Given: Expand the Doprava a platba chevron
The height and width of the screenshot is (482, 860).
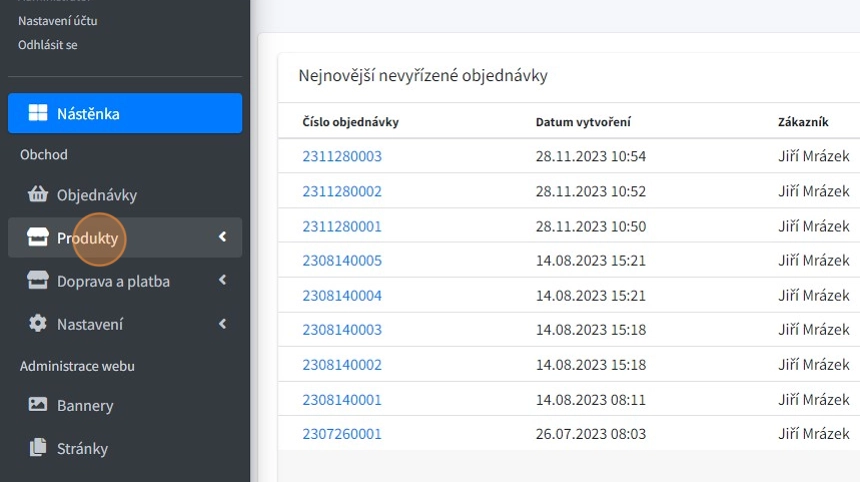Looking at the screenshot, I should coord(222,281).
